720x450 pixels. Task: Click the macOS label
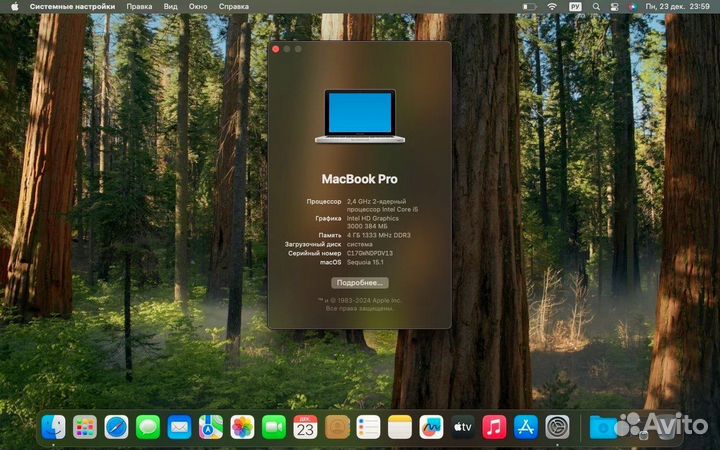coord(331,262)
